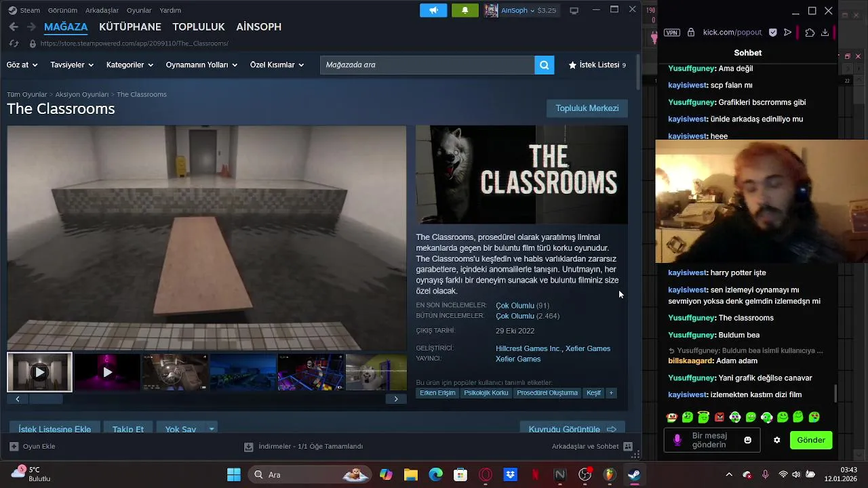Click the Steam taskbar icon

pyautogui.click(x=634, y=474)
